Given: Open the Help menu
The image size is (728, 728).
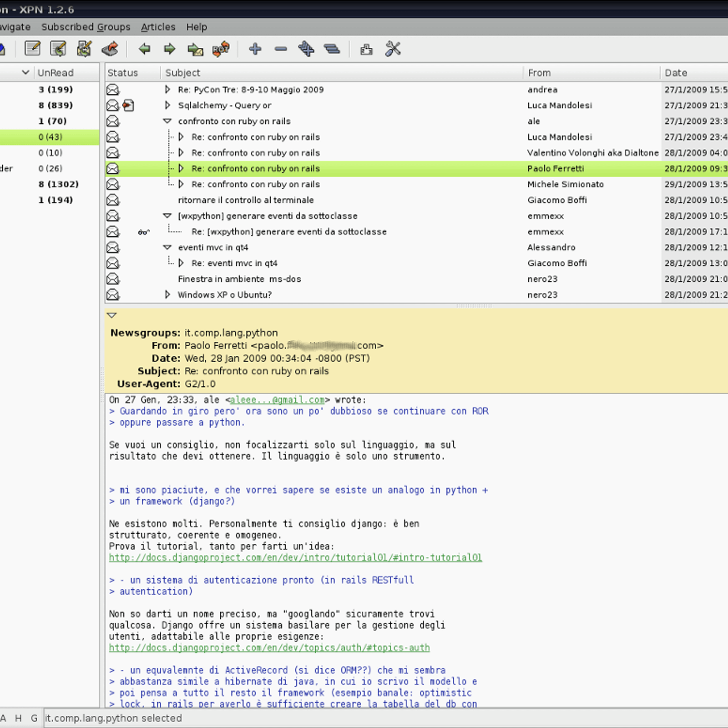Looking at the screenshot, I should tap(197, 27).
